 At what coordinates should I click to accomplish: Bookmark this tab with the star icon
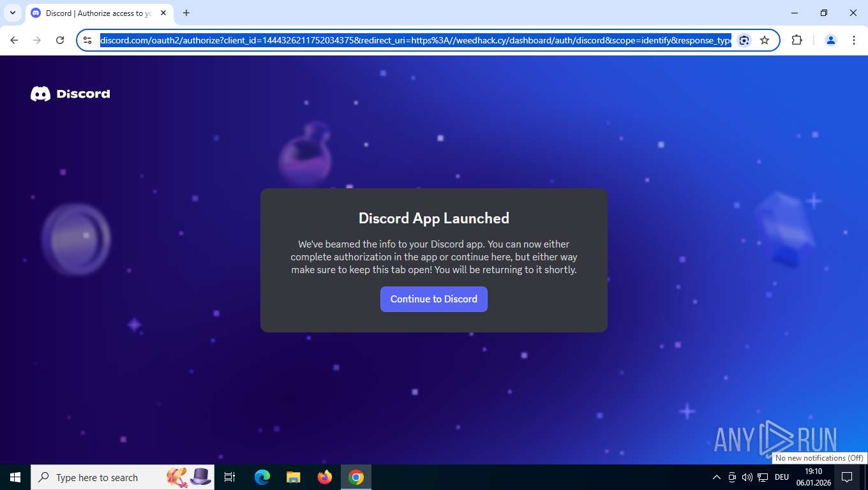(765, 40)
